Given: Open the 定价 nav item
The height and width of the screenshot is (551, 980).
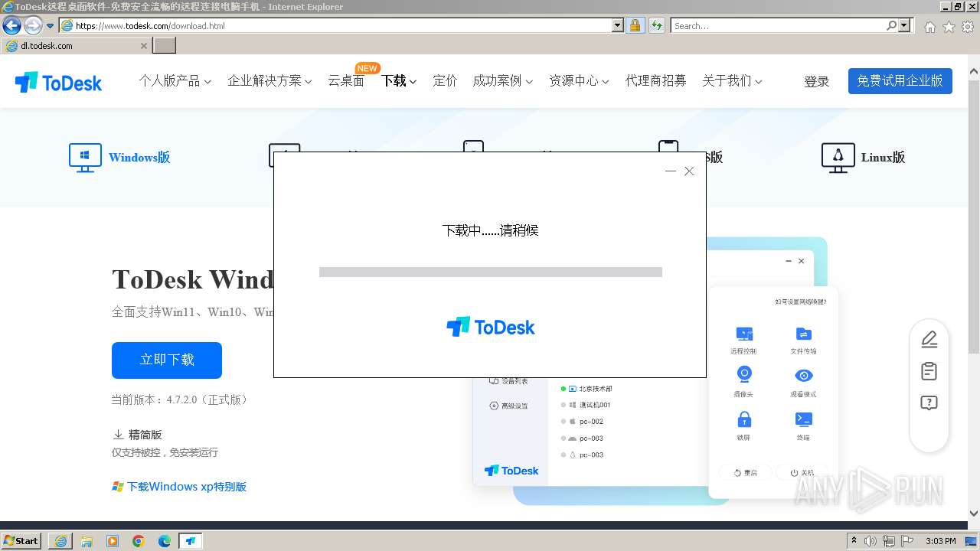Looking at the screenshot, I should 445,80.
